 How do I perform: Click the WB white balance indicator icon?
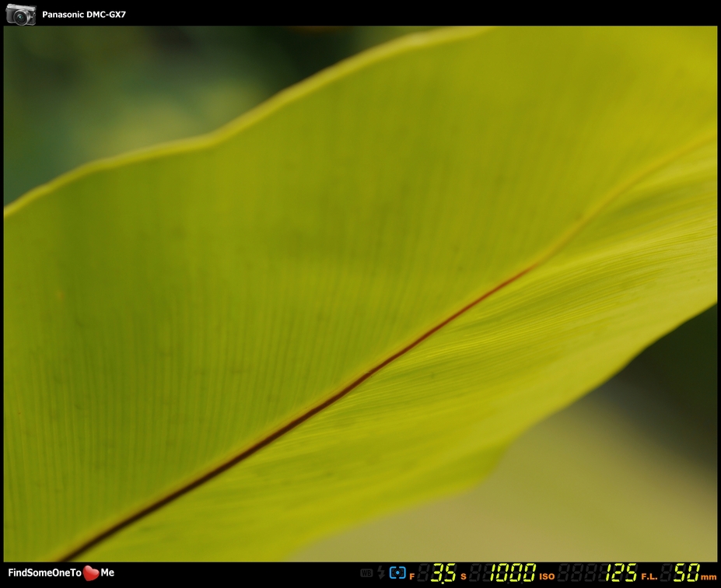366,572
